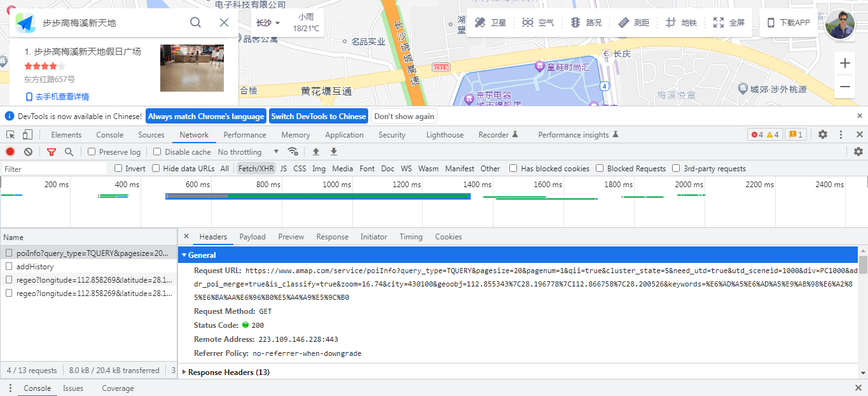Check Blocked Requests

pos(600,168)
